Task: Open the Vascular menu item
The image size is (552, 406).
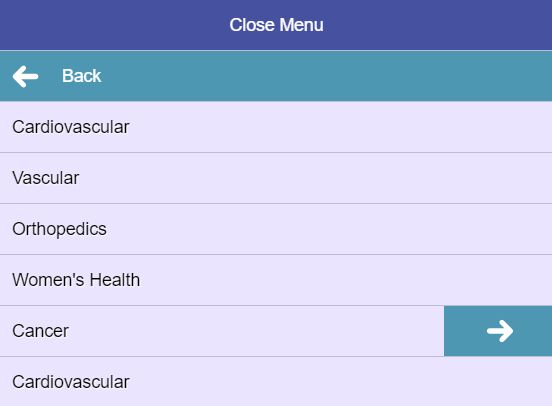Action: [x=276, y=178]
